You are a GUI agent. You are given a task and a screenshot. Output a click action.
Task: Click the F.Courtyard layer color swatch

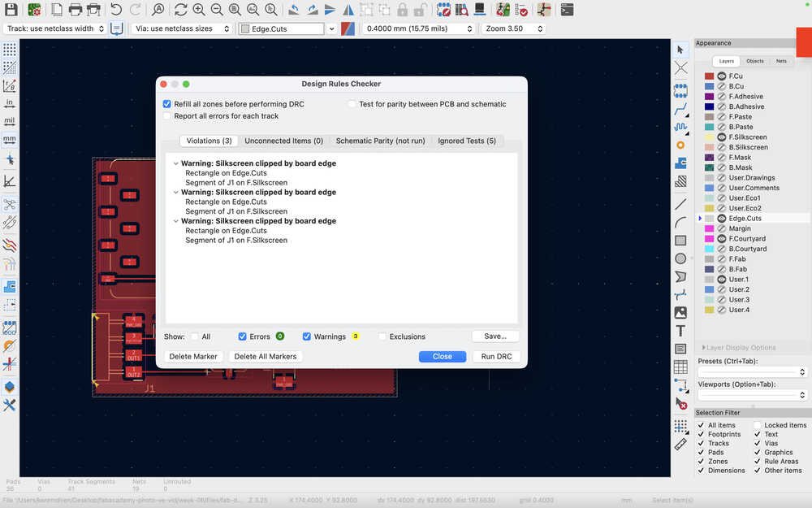coord(710,239)
